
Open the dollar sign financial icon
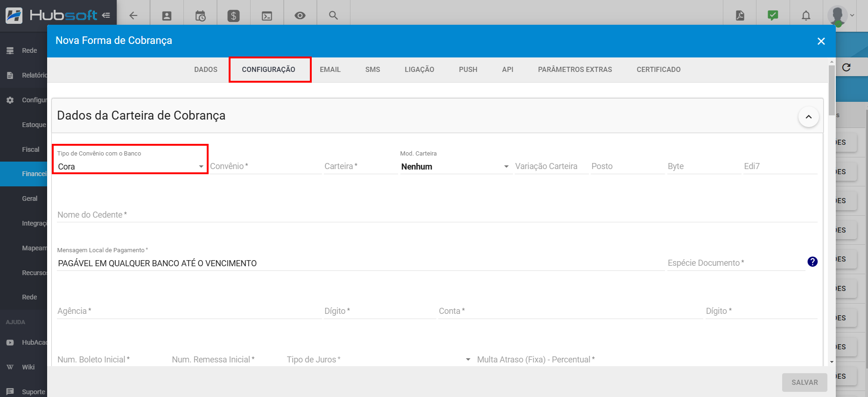click(233, 16)
